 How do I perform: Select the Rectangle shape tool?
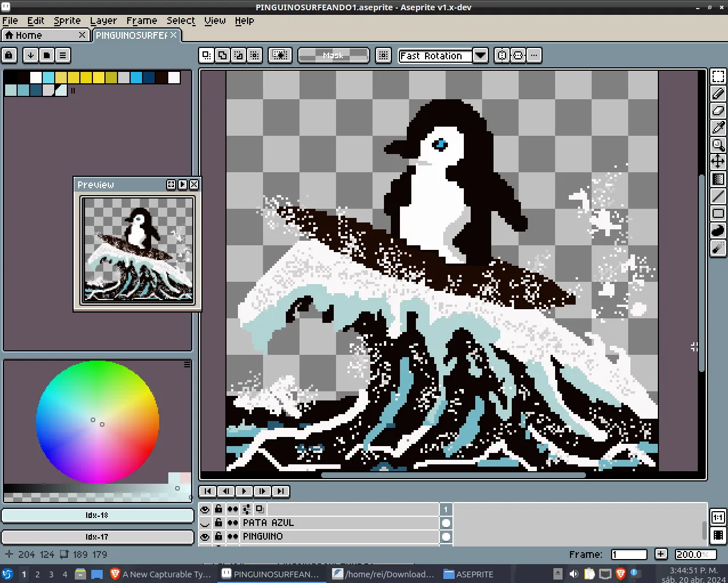[718, 213]
